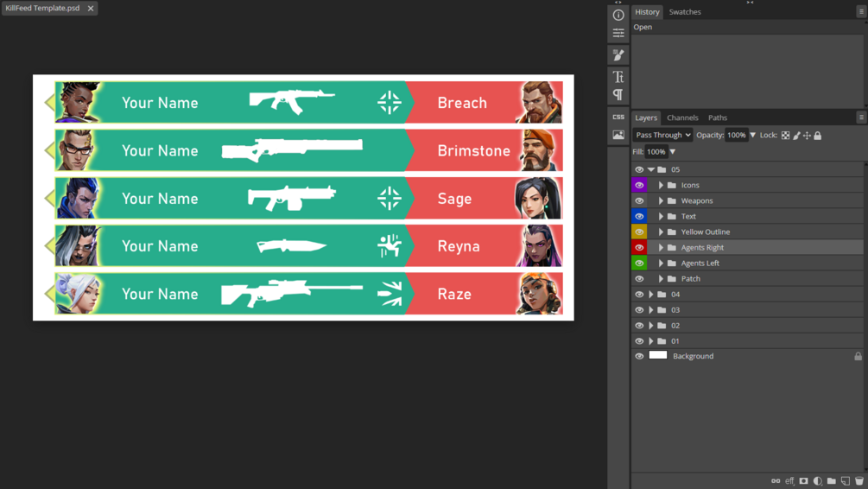Open the Character panel (Tt) icon
This screenshot has width=868, height=489.
(618, 76)
